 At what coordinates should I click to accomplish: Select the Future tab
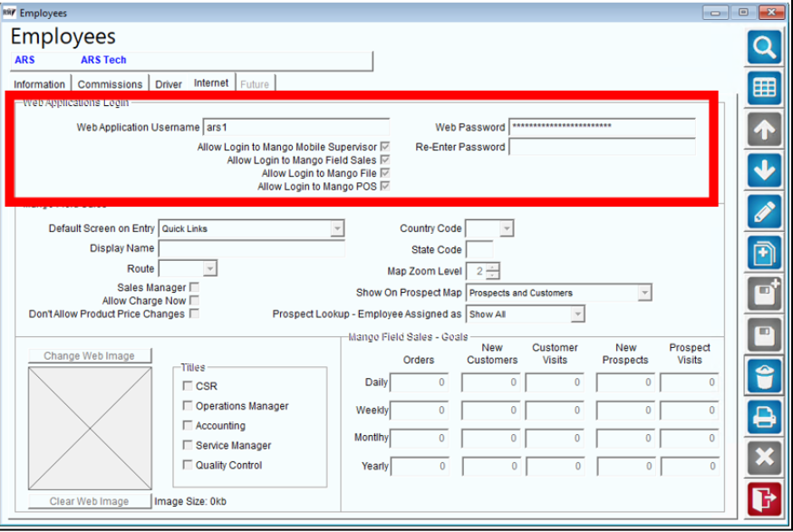255,84
